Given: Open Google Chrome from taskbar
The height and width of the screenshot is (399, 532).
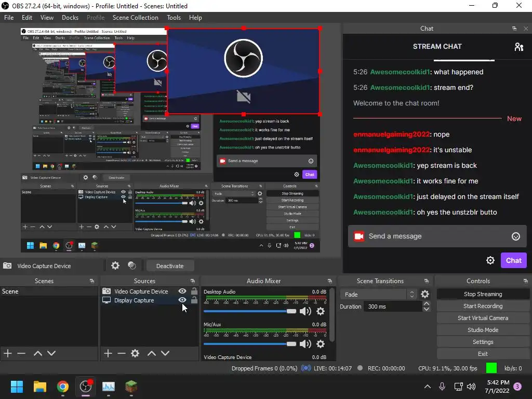Looking at the screenshot, I should (x=63, y=387).
